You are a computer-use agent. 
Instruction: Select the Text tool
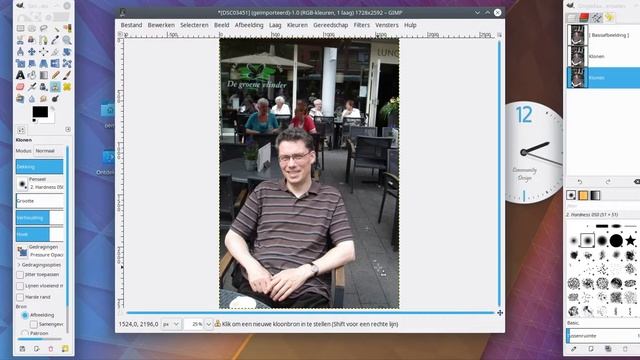click(20, 75)
